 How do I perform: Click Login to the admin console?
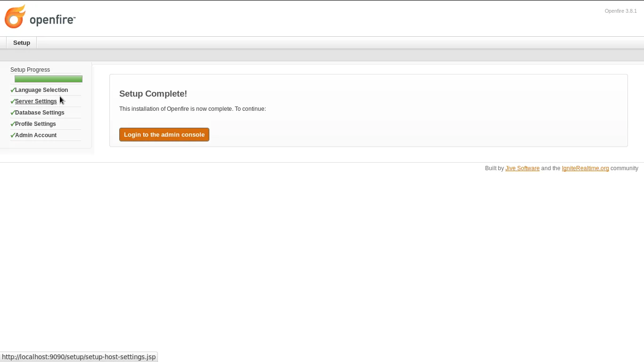pyautogui.click(x=164, y=135)
